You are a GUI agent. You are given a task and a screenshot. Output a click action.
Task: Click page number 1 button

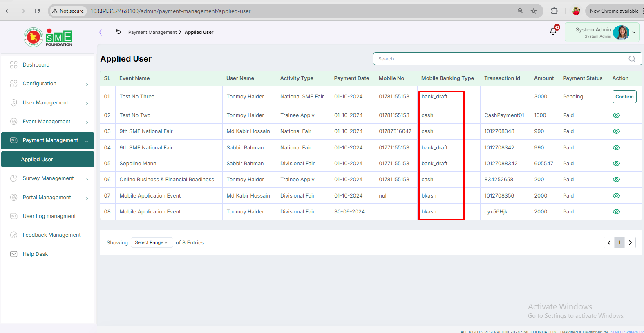tap(619, 242)
